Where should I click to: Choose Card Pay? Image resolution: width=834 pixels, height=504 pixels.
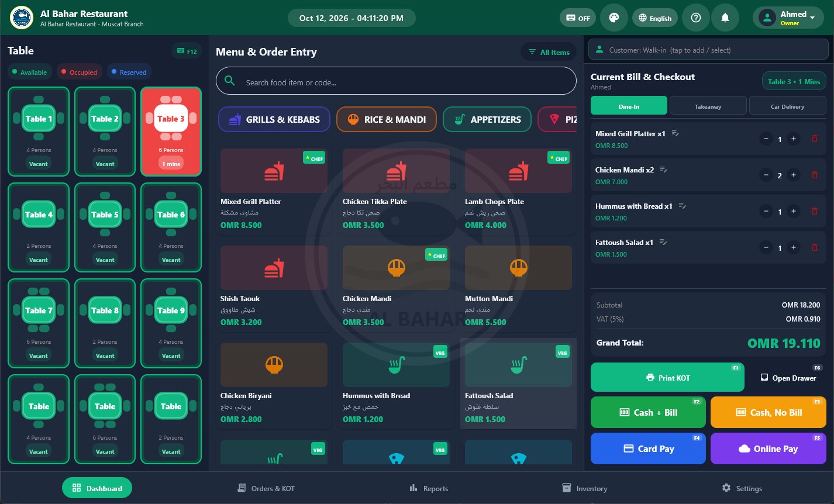(x=648, y=448)
